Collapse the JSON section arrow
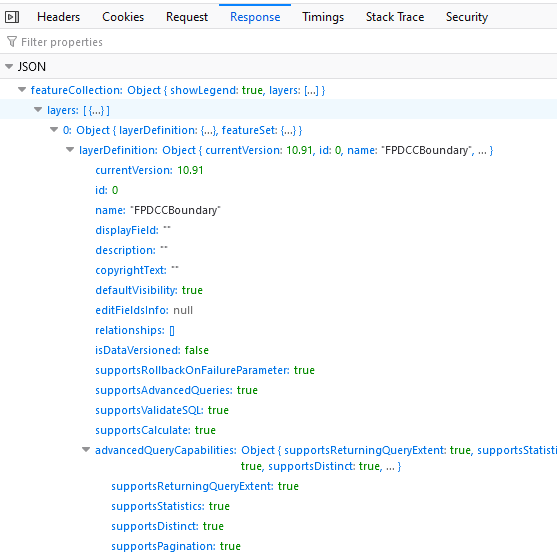This screenshot has width=557, height=558. (9, 66)
